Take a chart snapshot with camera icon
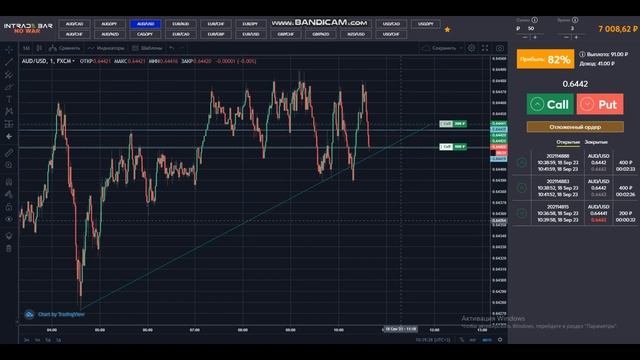Viewport: 640px width, 360px height. click(500, 48)
